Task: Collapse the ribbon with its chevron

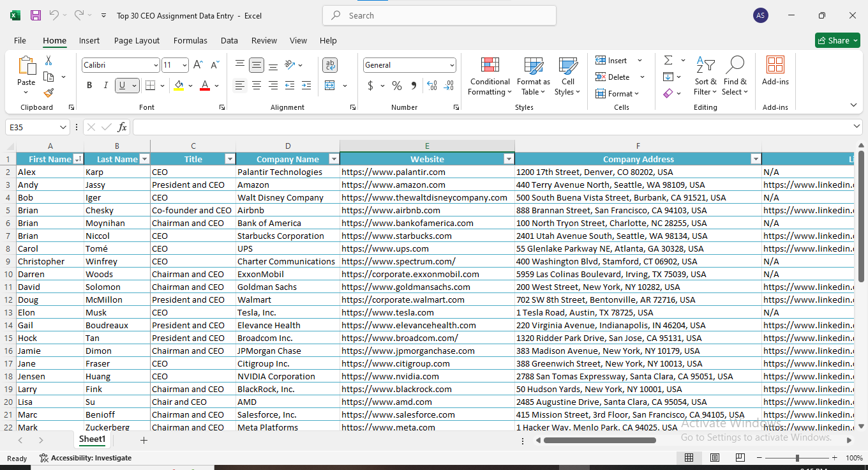Action: pos(853,105)
